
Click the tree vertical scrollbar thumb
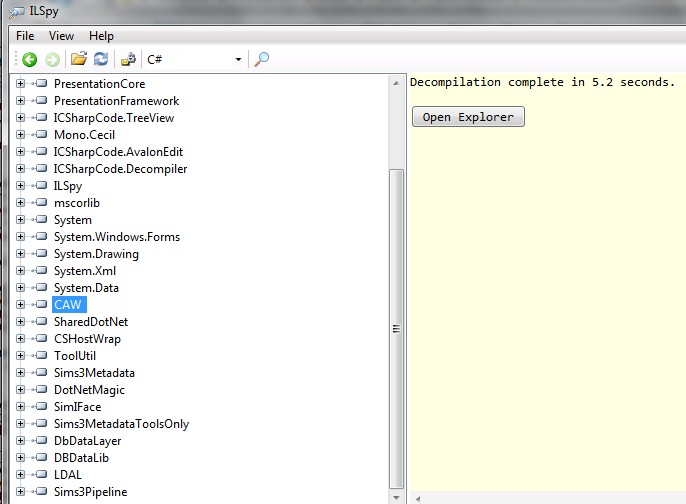(396, 329)
